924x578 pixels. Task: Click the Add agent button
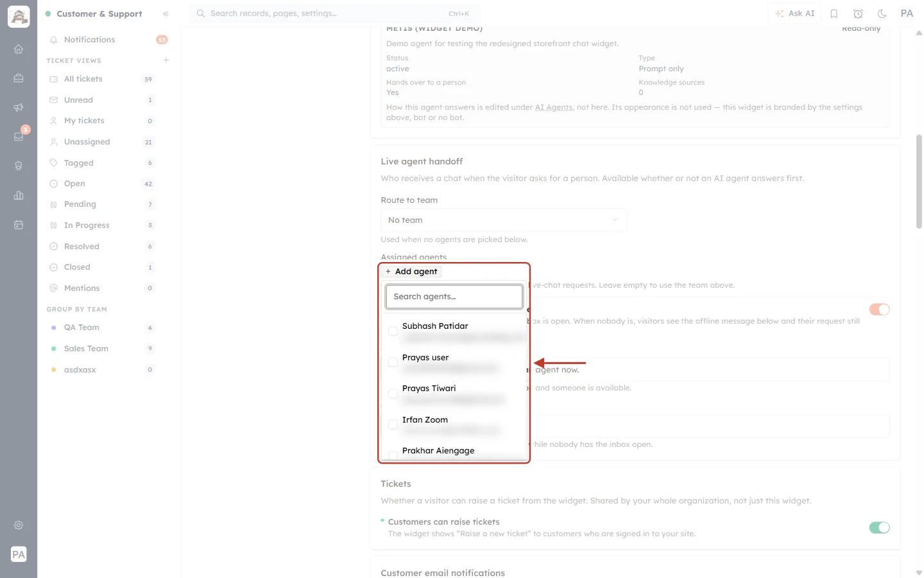click(x=411, y=272)
